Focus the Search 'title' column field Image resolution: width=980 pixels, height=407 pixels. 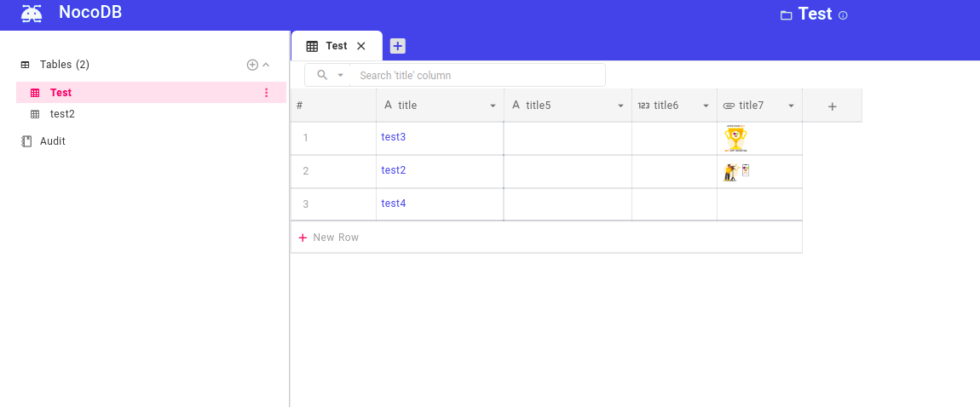pyautogui.click(x=477, y=75)
